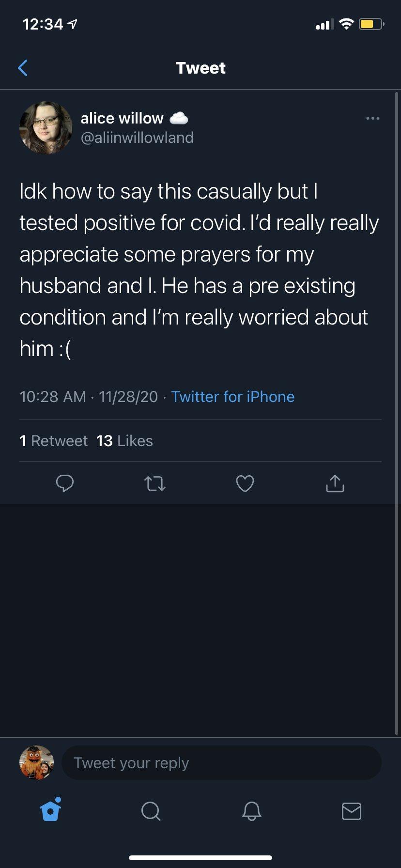Open the Notifications bell tab
The height and width of the screenshot is (868, 401).
click(251, 811)
